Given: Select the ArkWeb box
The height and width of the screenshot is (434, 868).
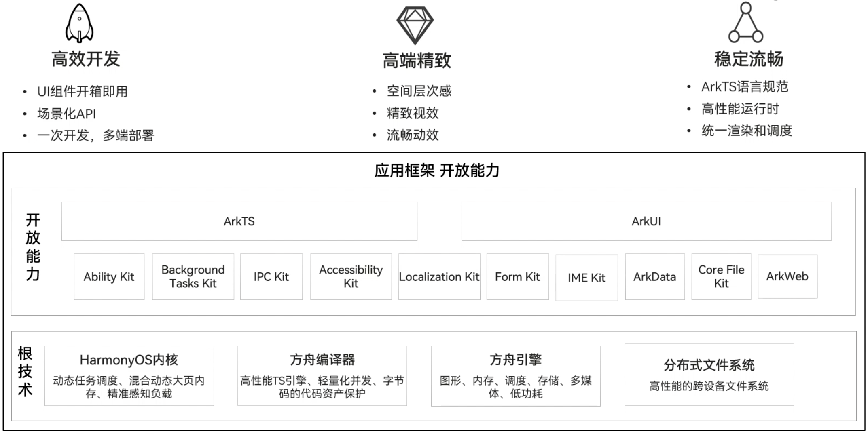Looking at the screenshot, I should pyautogui.click(x=788, y=276).
